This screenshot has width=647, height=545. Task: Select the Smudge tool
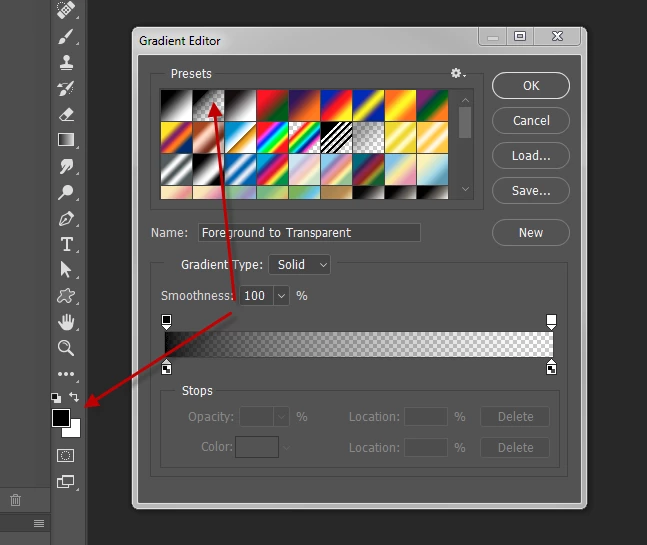tap(66, 166)
